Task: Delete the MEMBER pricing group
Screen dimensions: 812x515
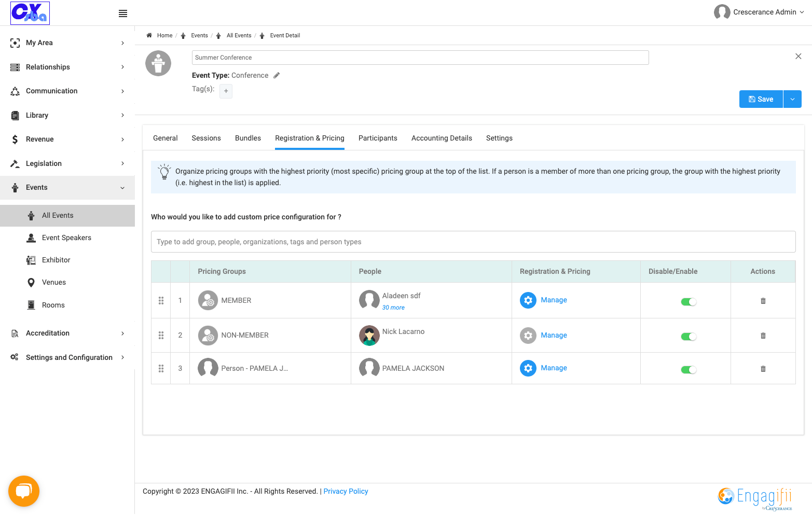Action: [x=763, y=301]
